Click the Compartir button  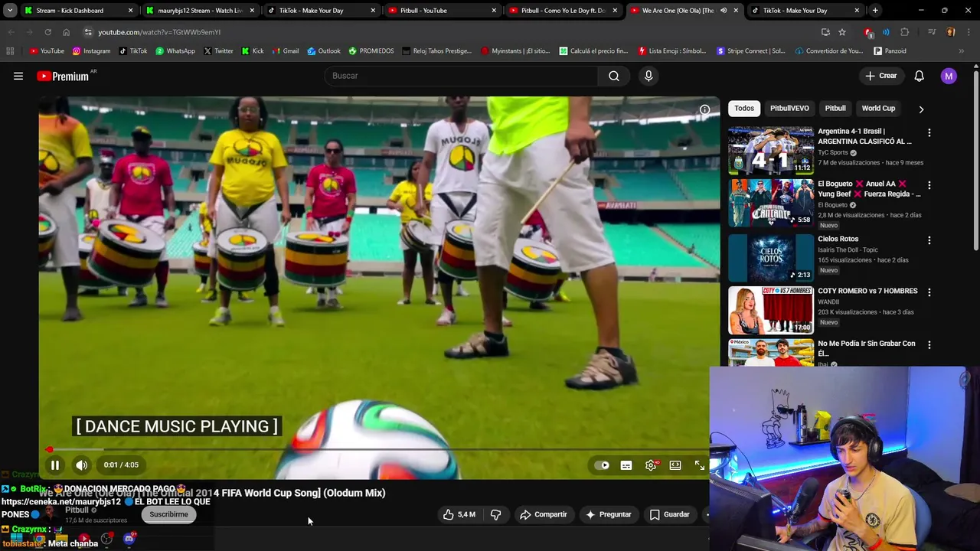[x=544, y=514]
